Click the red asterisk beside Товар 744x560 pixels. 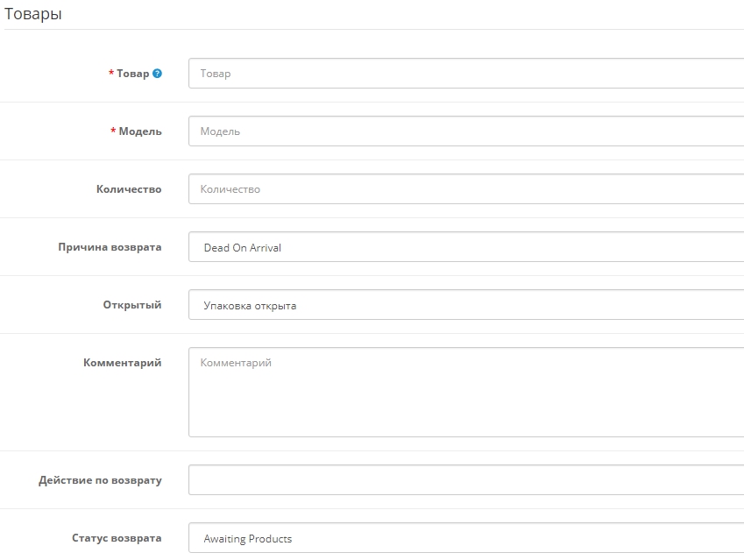(111, 74)
